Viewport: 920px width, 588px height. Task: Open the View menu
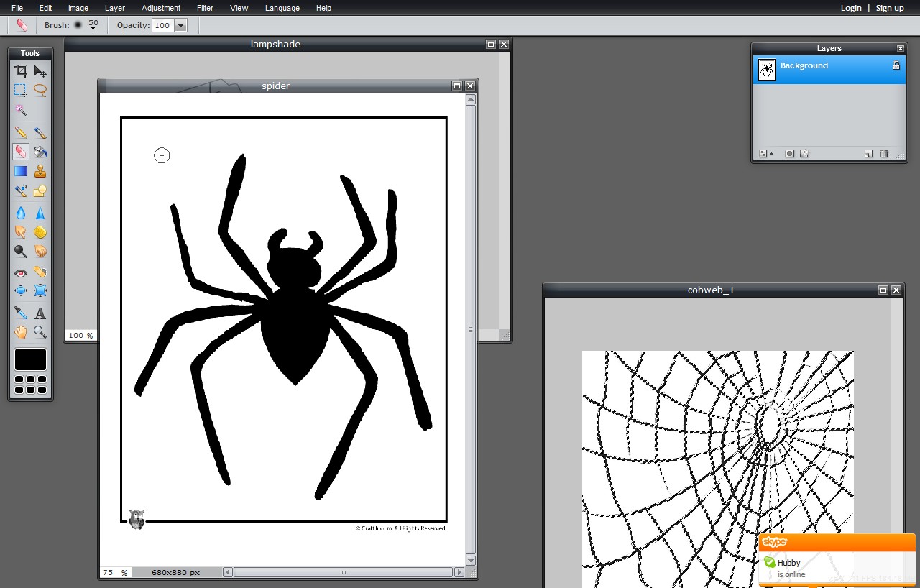pyautogui.click(x=239, y=8)
